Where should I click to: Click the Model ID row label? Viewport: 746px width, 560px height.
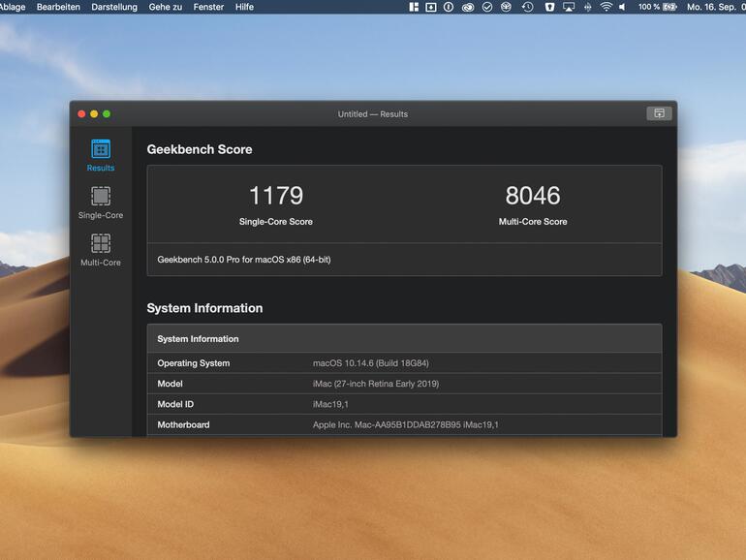pyautogui.click(x=175, y=404)
